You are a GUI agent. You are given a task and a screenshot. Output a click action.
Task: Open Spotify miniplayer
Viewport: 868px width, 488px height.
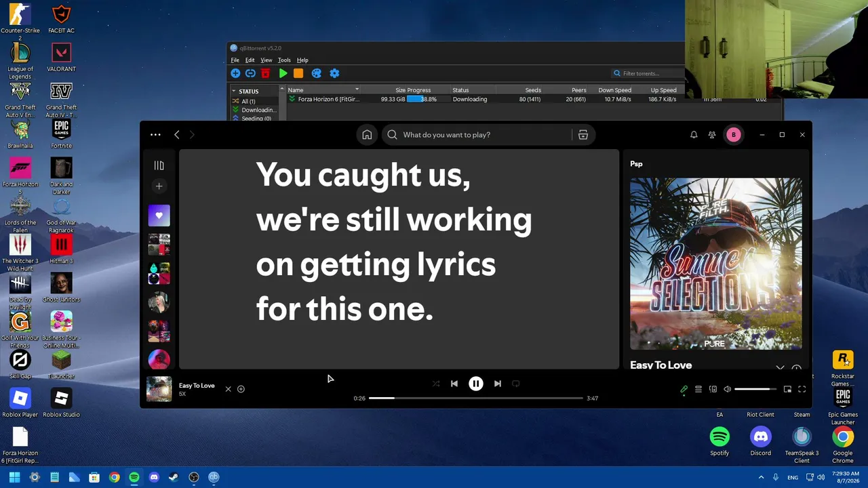(x=787, y=389)
